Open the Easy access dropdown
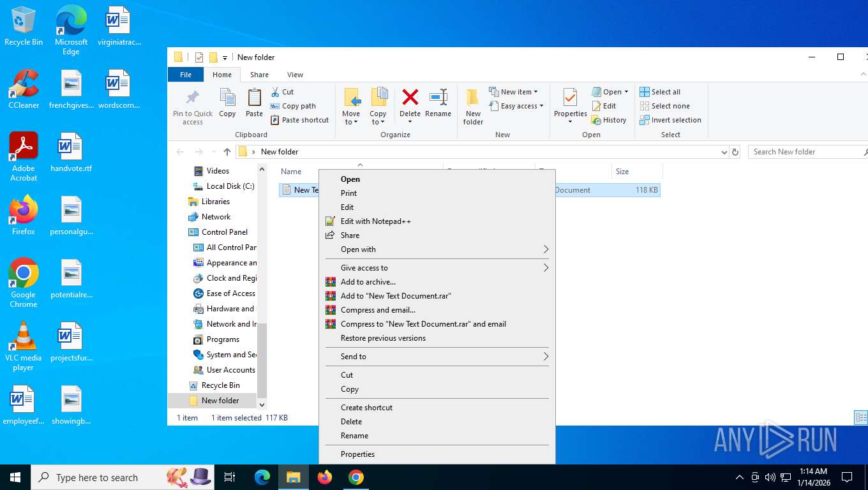This screenshot has height=490, width=868. (x=516, y=106)
